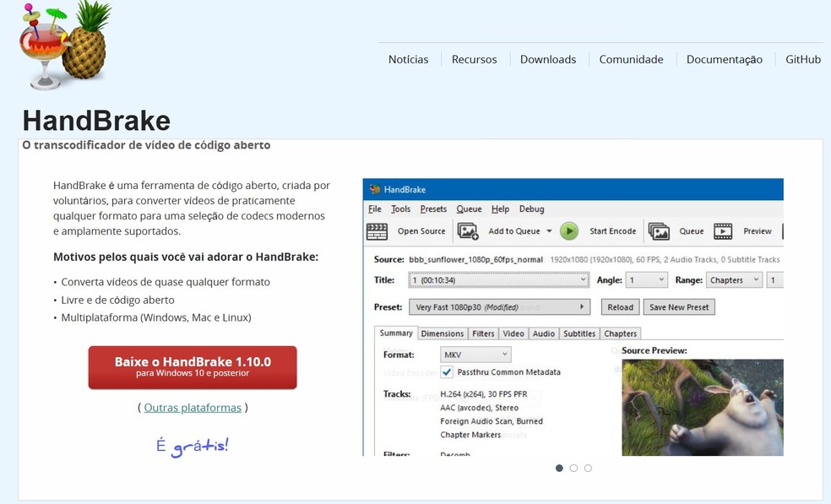831x504 pixels.
Task: Open the GitHub navigation link
Action: tap(803, 59)
